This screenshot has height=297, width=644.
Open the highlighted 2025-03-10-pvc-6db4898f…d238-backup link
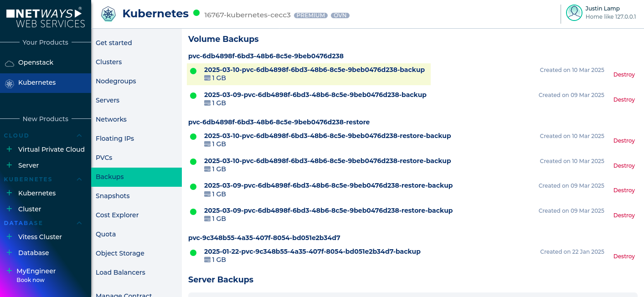coord(314,70)
